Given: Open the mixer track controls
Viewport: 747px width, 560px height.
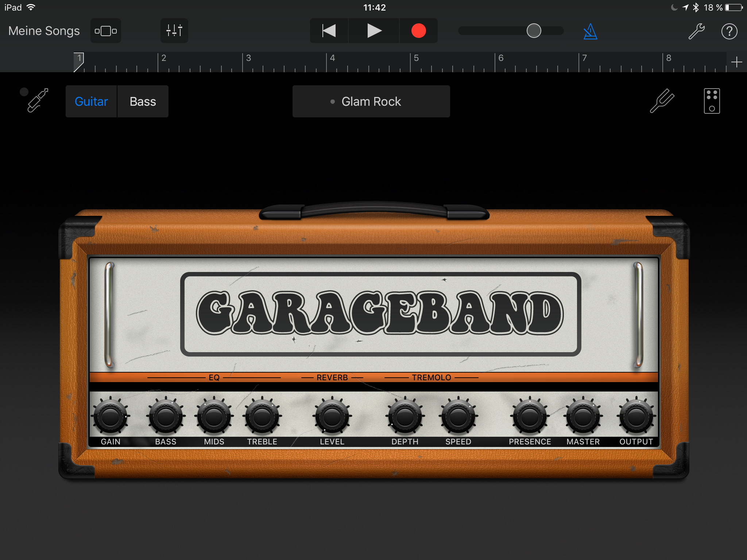Looking at the screenshot, I should tap(174, 31).
